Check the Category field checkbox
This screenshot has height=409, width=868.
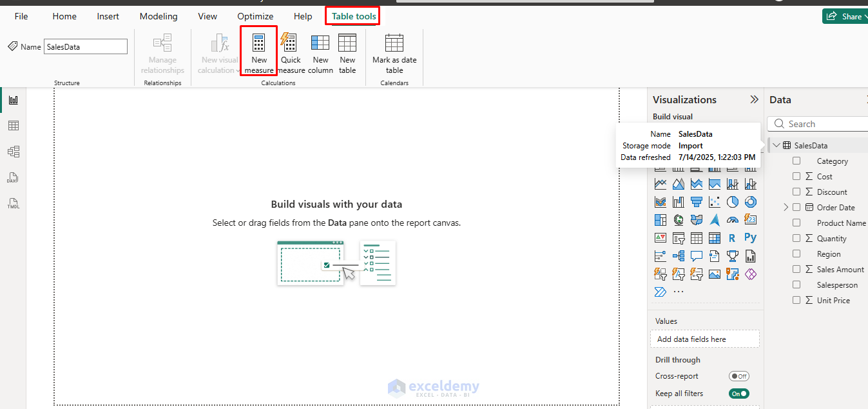click(x=796, y=161)
